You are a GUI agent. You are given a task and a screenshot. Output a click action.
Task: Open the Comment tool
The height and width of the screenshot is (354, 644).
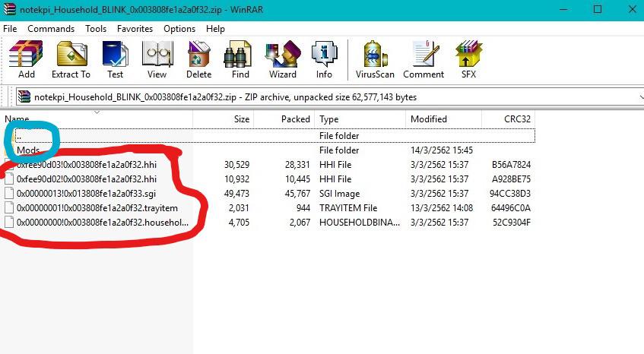(424, 59)
